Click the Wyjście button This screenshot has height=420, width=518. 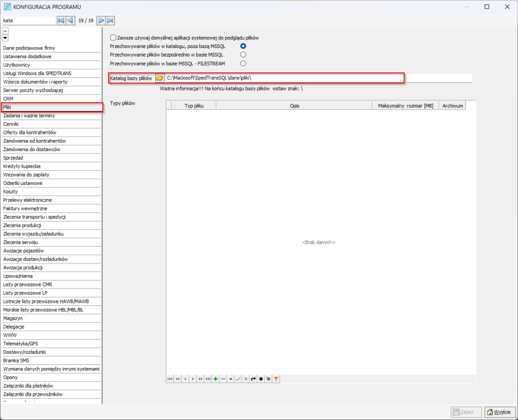tap(500, 412)
